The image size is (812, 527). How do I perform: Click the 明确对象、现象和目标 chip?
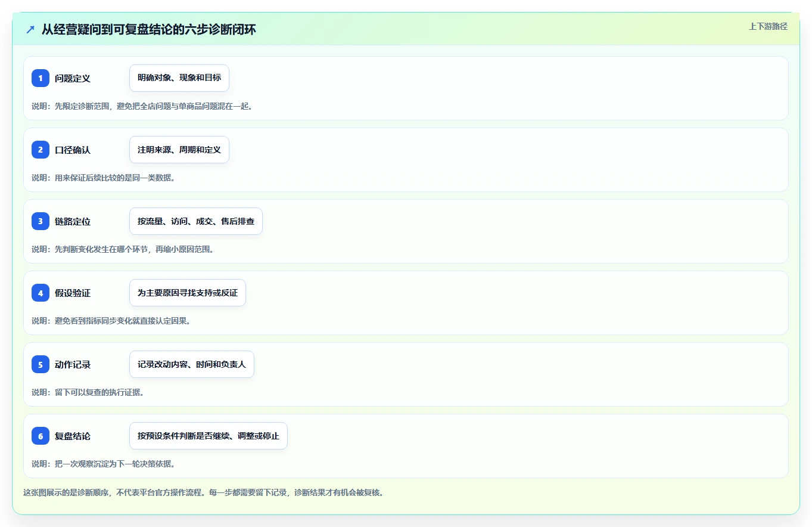(x=179, y=78)
